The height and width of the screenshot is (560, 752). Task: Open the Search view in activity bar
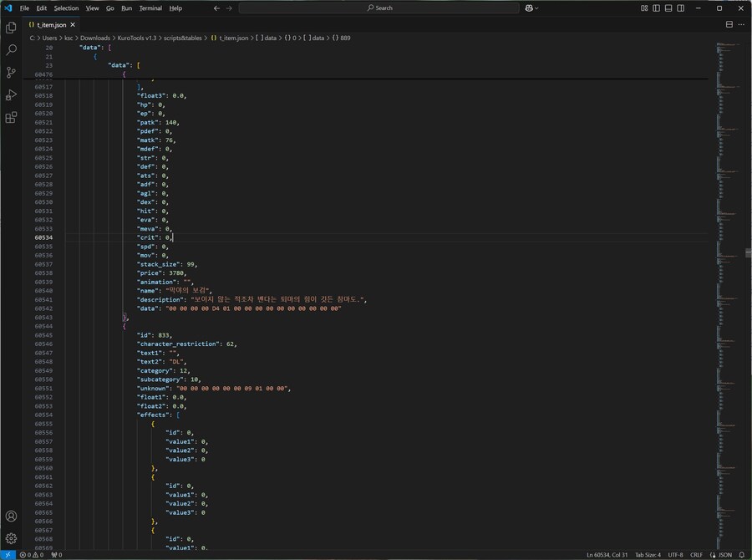click(x=11, y=50)
